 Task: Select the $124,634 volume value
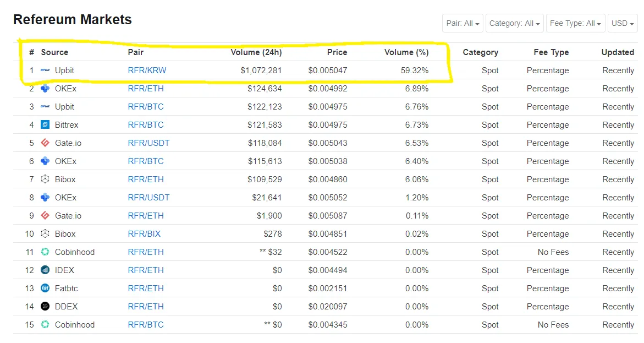pyautogui.click(x=265, y=89)
